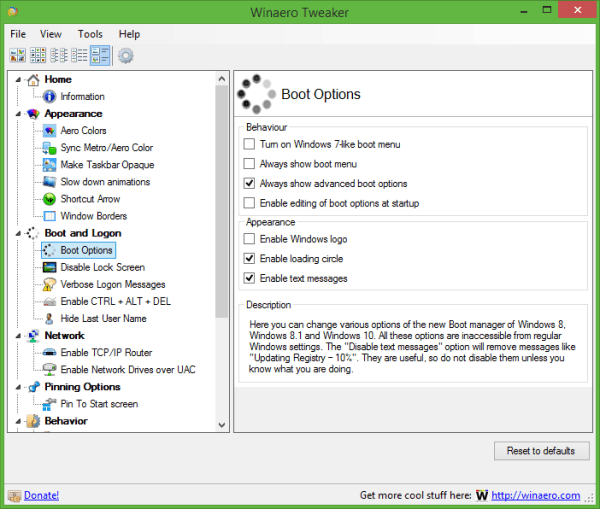The height and width of the screenshot is (509, 600).
Task: Select the Window Borders icon
Action: (49, 216)
